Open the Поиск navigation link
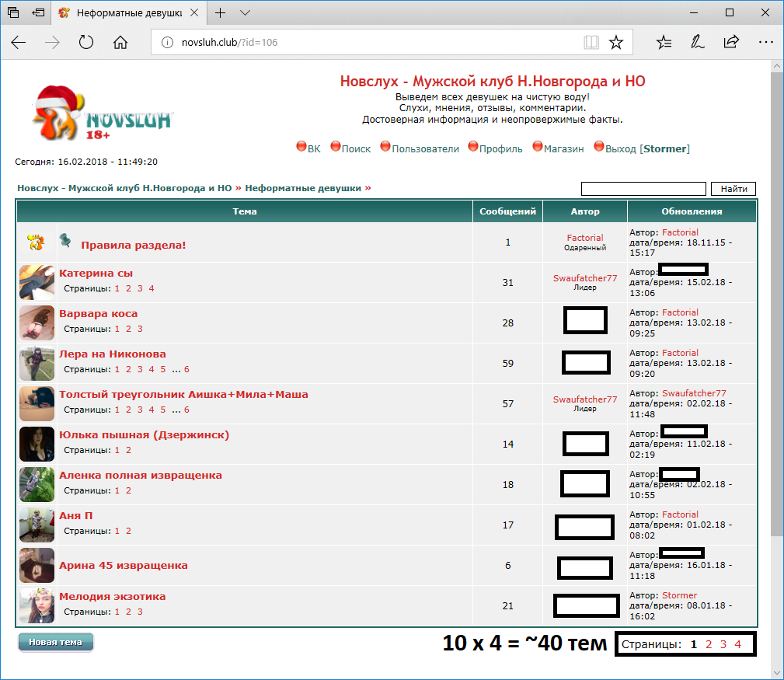784x680 pixels. 356,148
